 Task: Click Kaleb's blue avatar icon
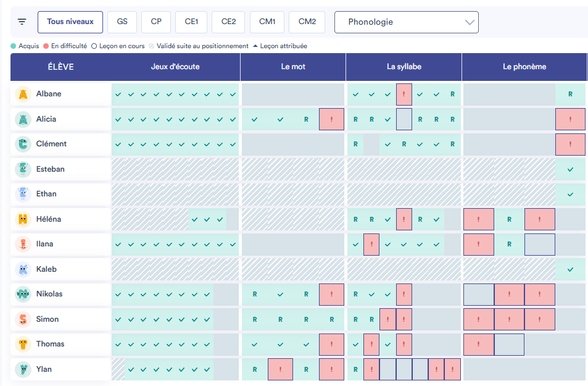[23, 269]
